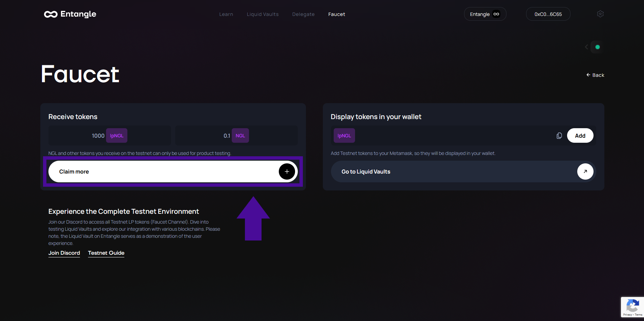Click the reCAPTCHA badge
This screenshot has width=644, height=321.
click(632, 307)
